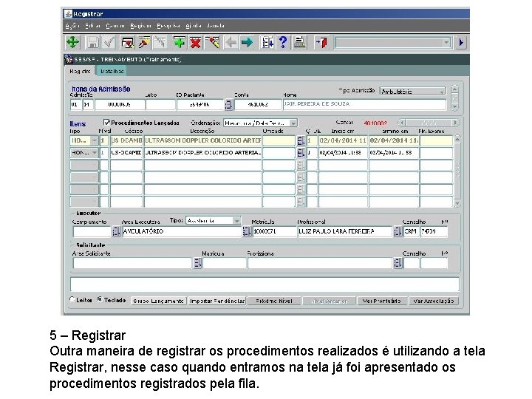Click the green four-arrow navigation icon

[x=72, y=43]
